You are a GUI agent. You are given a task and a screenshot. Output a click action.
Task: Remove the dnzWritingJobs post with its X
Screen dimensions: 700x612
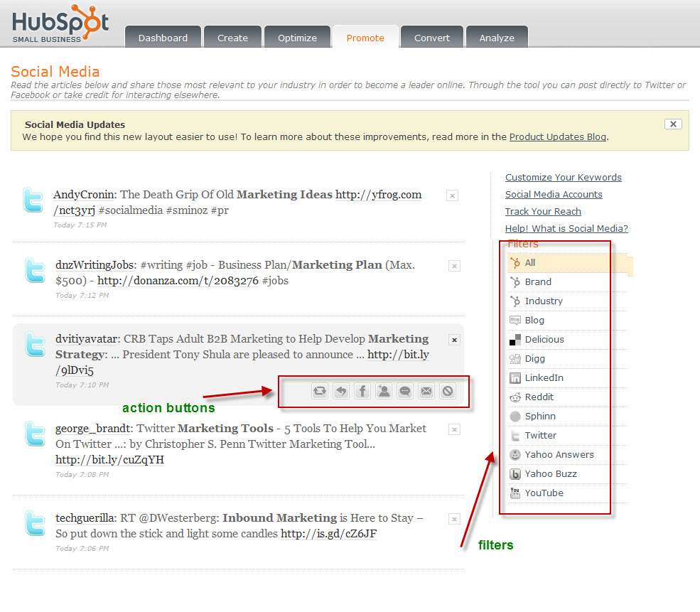click(x=454, y=266)
